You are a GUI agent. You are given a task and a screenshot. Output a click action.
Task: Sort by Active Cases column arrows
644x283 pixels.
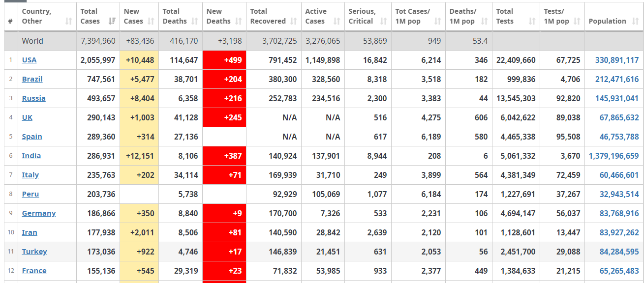point(337,21)
